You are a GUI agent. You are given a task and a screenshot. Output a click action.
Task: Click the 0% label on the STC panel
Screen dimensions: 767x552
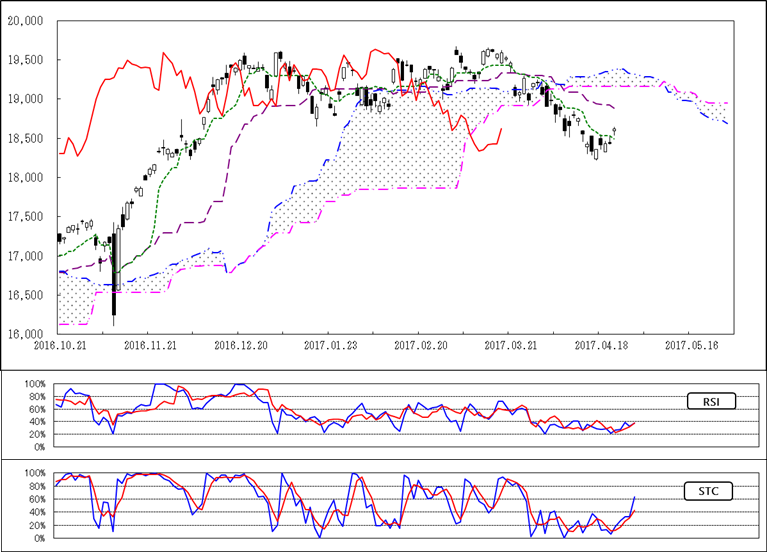point(38,538)
